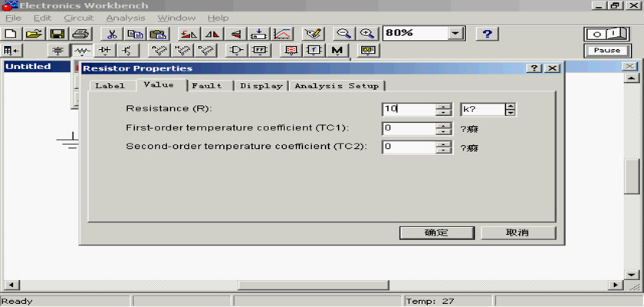Image resolution: width=644 pixels, height=307 pixels.
Task: Click the New file icon
Action: pos(11,34)
